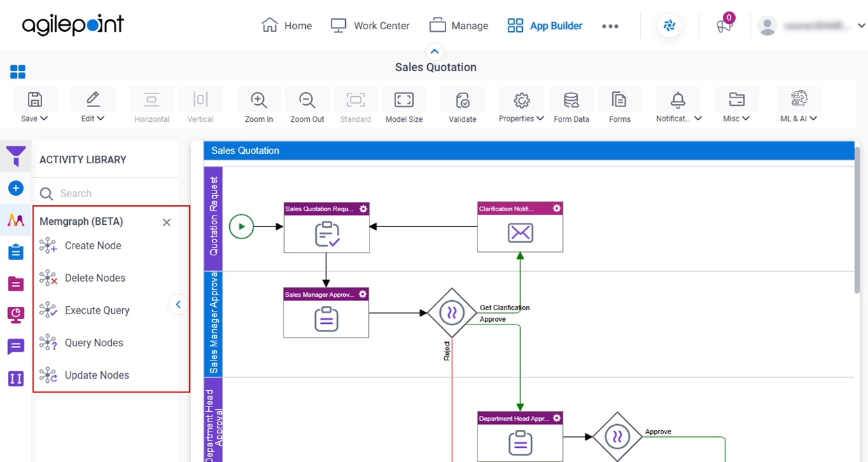Open the Forms tool
868x462 pixels.
[x=619, y=100]
